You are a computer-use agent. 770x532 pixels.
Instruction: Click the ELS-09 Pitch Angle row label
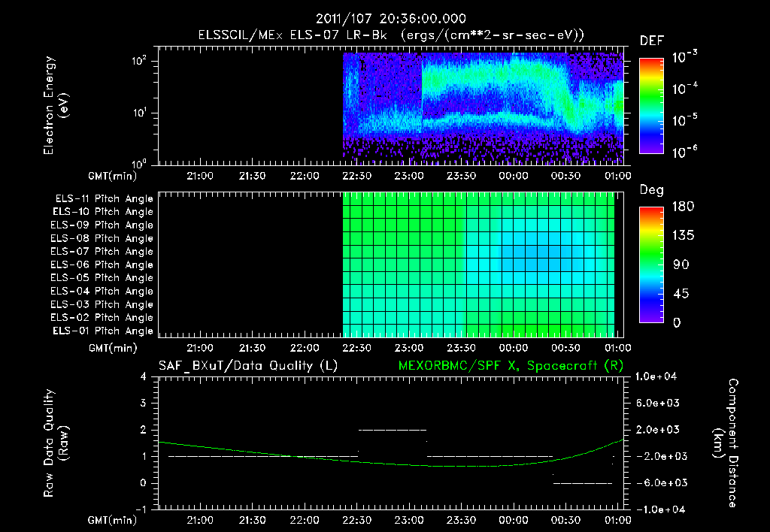(x=102, y=225)
